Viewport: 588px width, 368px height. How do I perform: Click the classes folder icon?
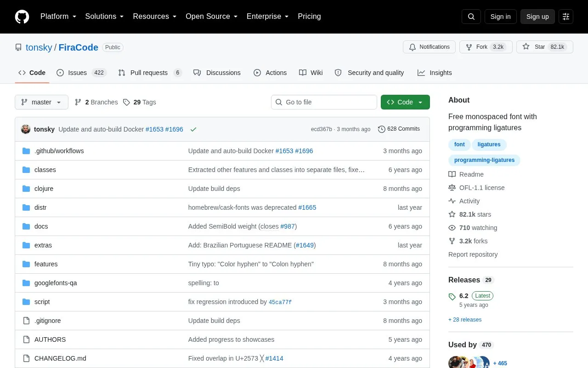(26, 170)
